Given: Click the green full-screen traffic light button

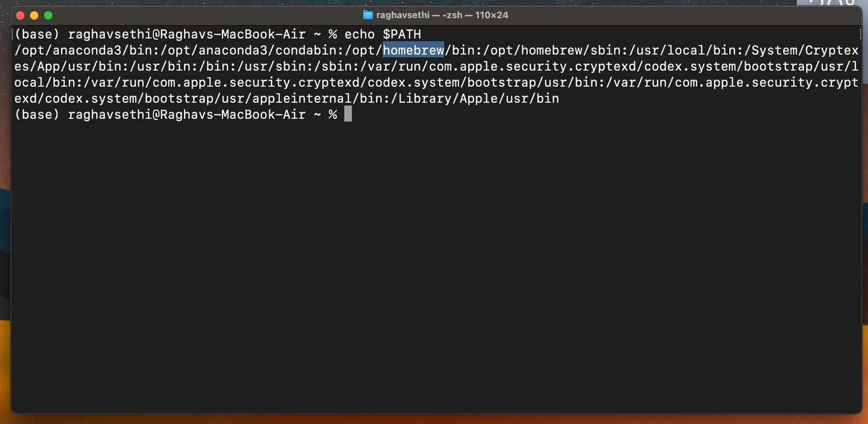Looking at the screenshot, I should 48,15.
